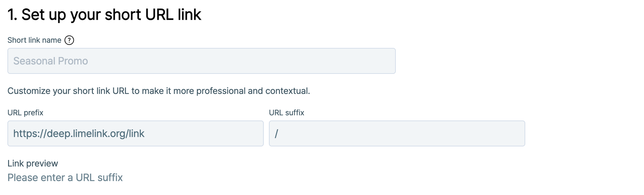Image resolution: width=644 pixels, height=195 pixels.
Task: Click inside the URL suffix field
Action: tap(397, 133)
